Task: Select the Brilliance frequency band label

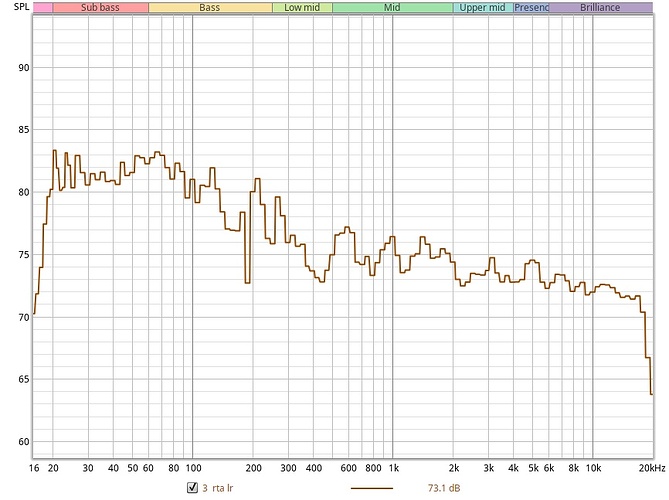Action: pyautogui.click(x=600, y=7)
